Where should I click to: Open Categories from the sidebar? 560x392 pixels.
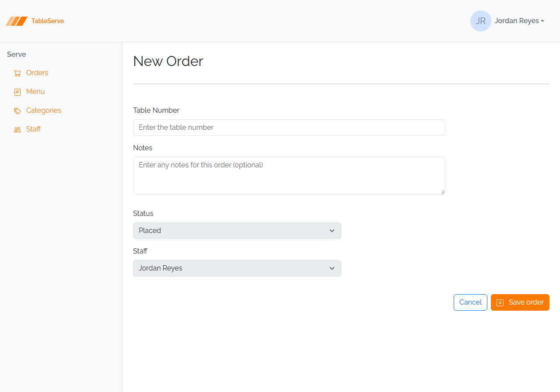[x=44, y=111]
